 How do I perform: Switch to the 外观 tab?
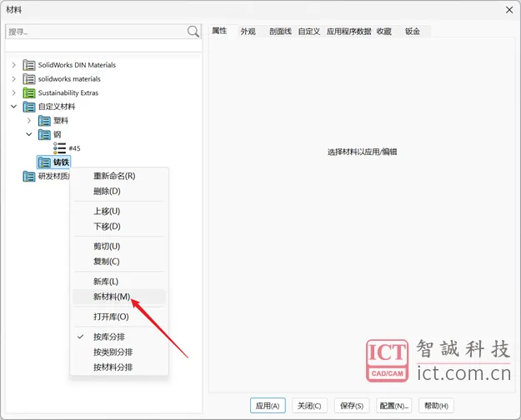[248, 32]
